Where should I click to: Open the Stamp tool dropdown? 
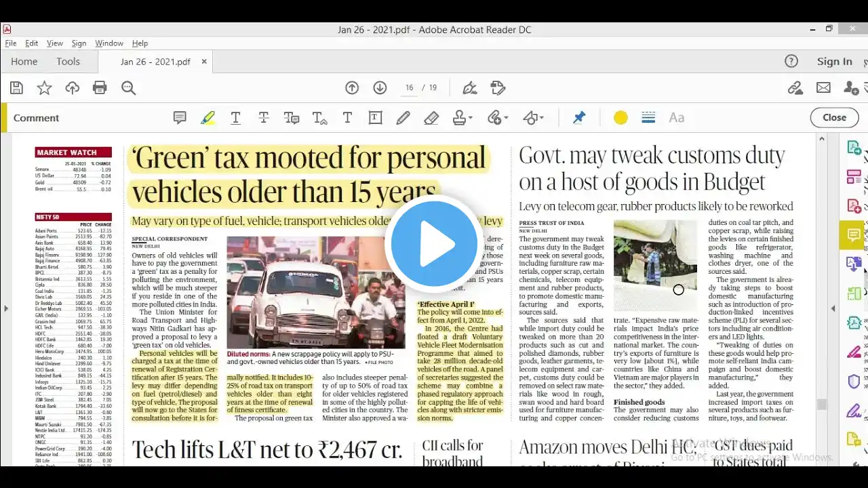pyautogui.click(x=462, y=118)
